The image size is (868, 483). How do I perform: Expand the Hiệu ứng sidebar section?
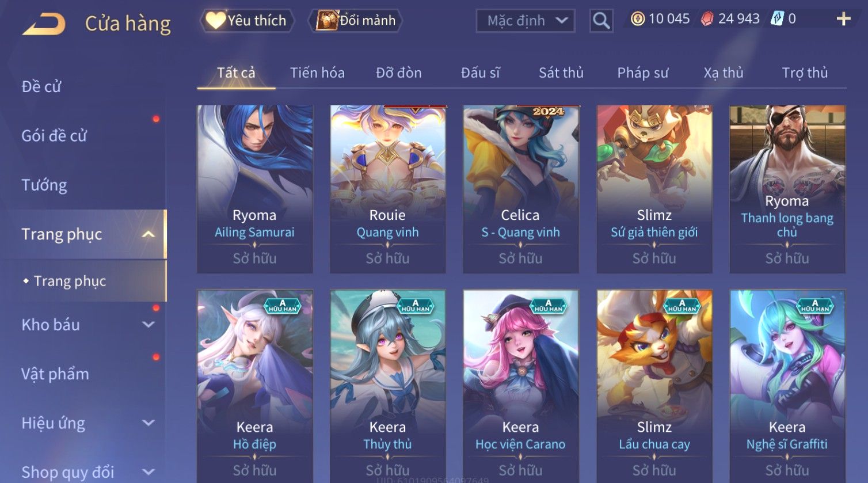click(149, 423)
